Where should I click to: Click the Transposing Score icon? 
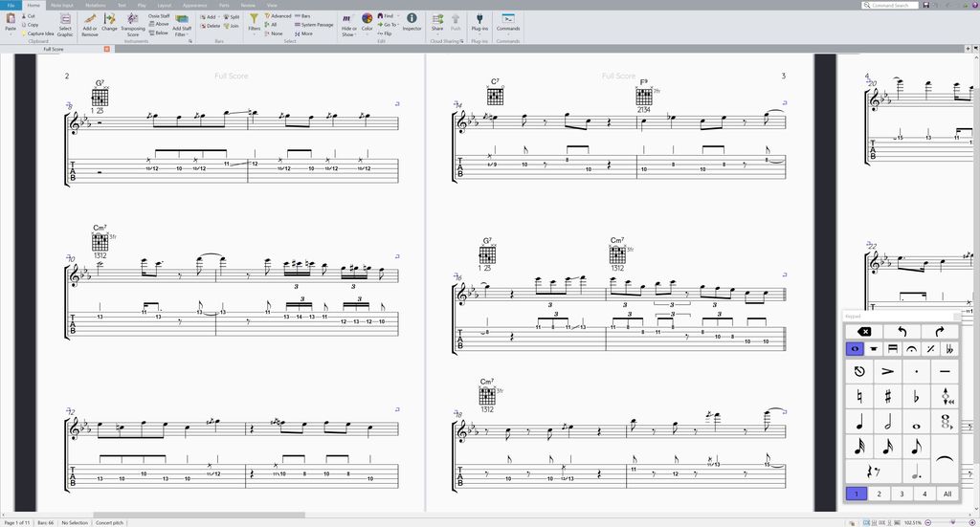point(133,23)
